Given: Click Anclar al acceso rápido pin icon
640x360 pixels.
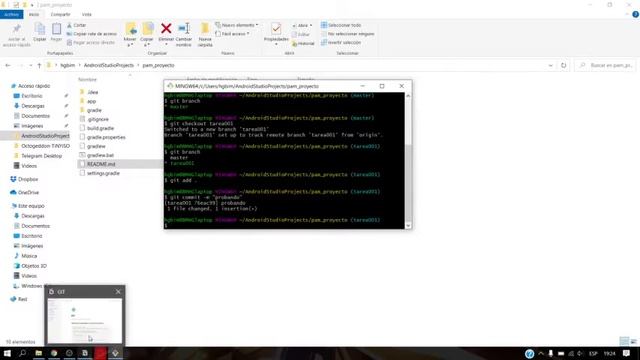Looking at the screenshot, I should coord(16,29).
